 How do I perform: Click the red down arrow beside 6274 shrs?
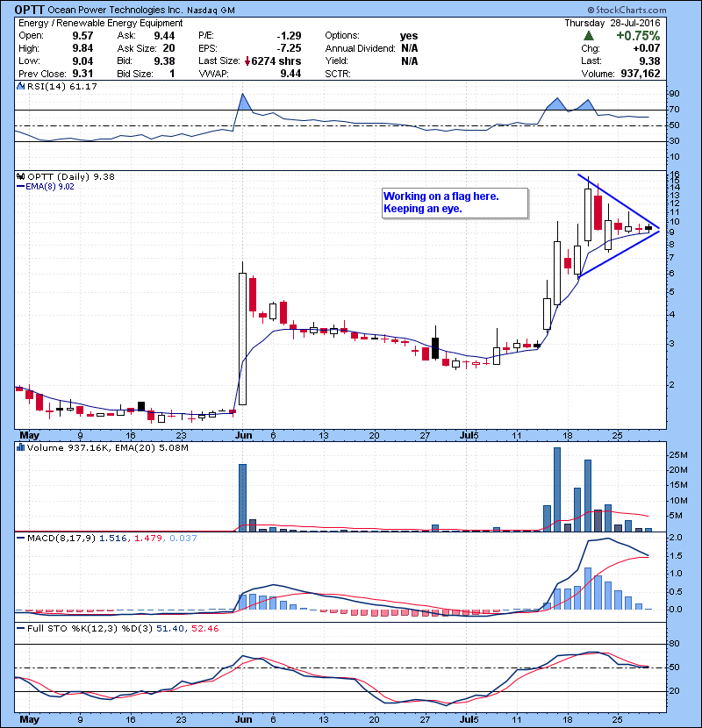click(247, 61)
